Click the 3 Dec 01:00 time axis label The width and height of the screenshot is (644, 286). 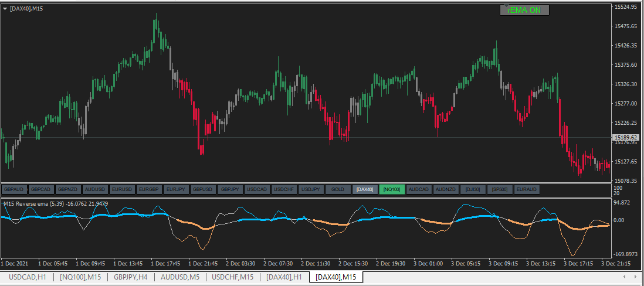tap(429, 263)
